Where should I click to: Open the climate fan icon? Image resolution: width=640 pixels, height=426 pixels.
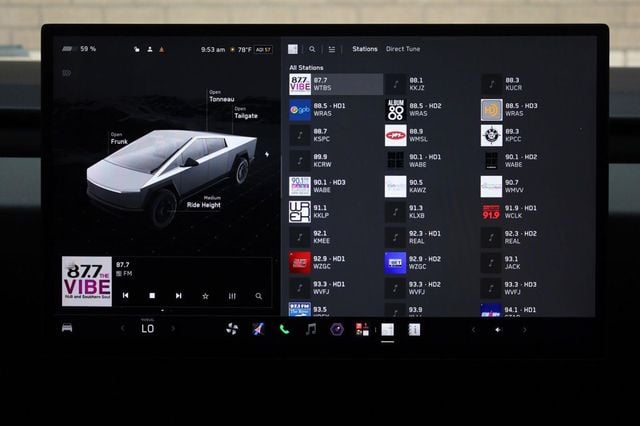click(x=232, y=329)
